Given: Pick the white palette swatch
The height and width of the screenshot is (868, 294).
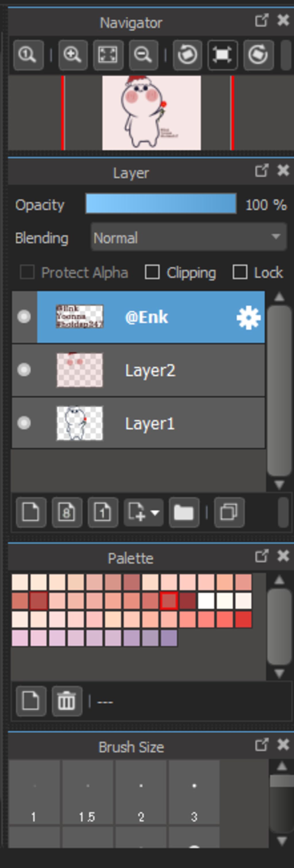Looking at the screenshot, I should coord(206,601).
